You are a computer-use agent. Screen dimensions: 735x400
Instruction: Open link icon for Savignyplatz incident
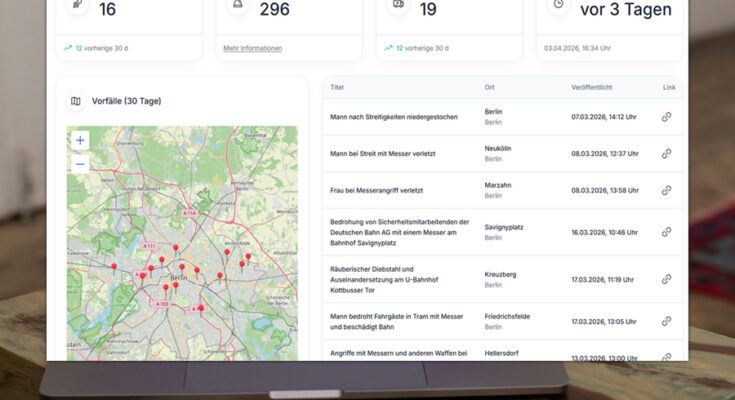click(x=667, y=232)
